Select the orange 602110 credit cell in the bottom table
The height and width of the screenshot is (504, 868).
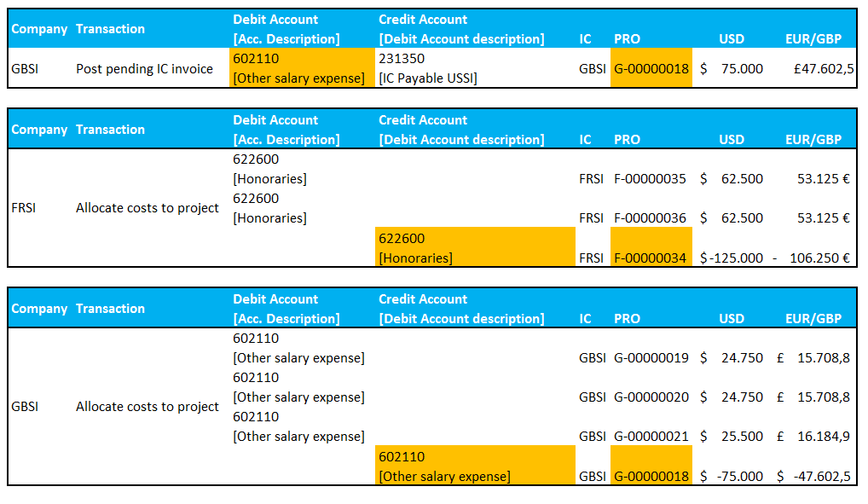point(474,466)
